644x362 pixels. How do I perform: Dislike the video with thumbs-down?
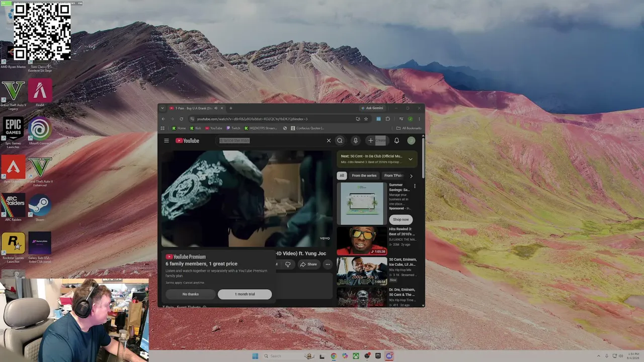coord(288,264)
